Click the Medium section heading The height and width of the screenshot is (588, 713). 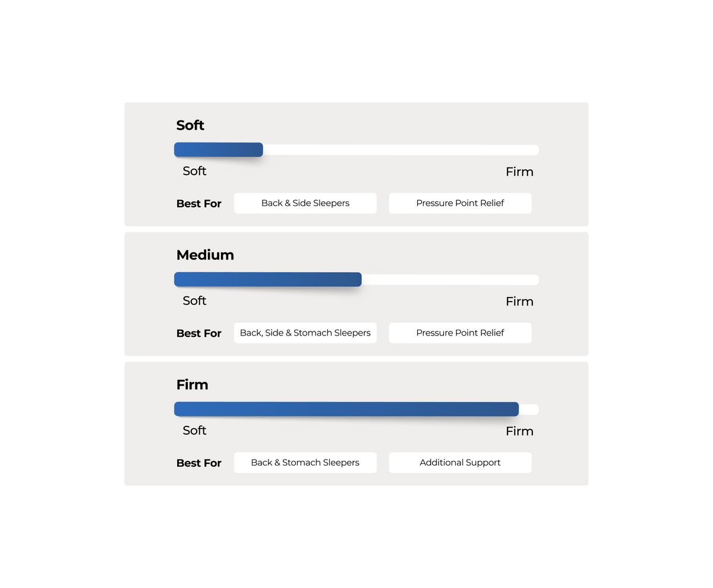(x=205, y=255)
